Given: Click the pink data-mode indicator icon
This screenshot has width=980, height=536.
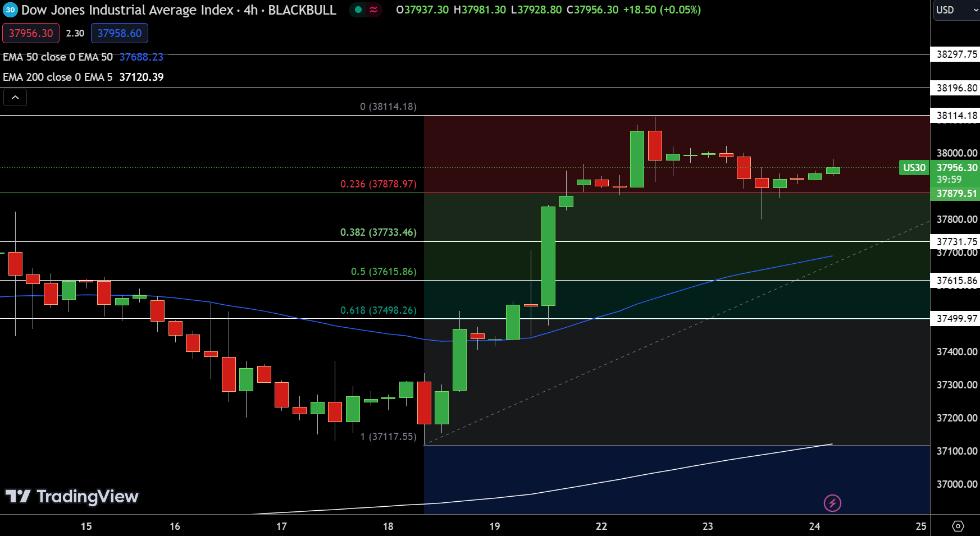Looking at the screenshot, I should 373,10.
